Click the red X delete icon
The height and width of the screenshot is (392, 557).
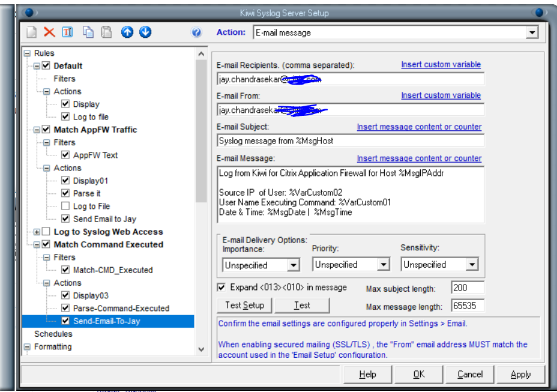point(49,32)
